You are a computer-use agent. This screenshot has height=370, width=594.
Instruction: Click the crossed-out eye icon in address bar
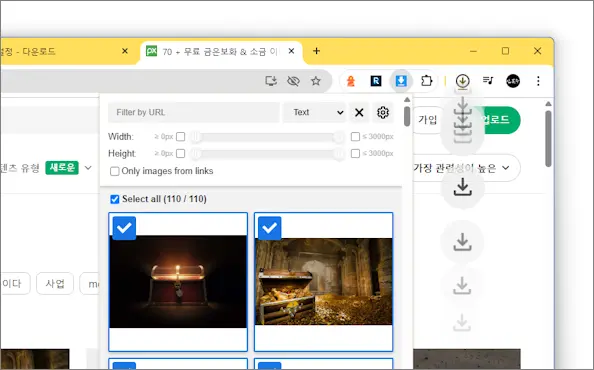click(293, 81)
